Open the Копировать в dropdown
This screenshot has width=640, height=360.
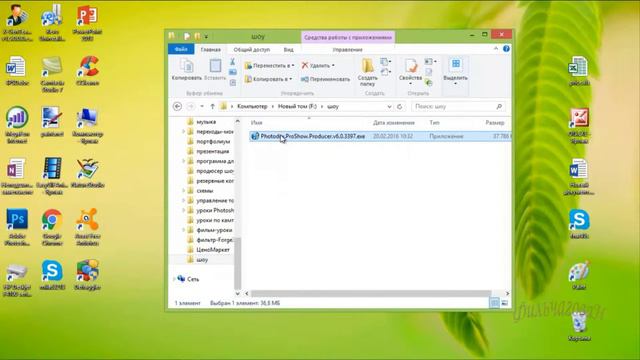click(269, 79)
